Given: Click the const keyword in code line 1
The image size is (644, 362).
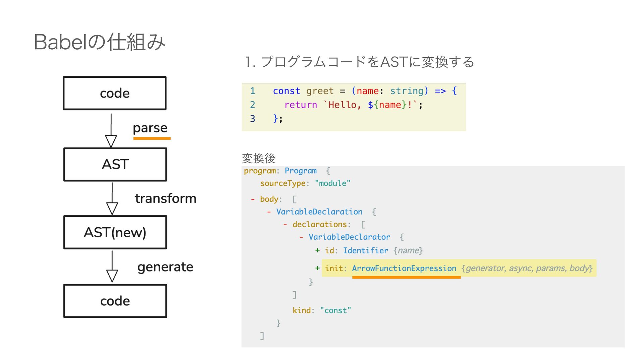Looking at the screenshot, I should tap(286, 91).
